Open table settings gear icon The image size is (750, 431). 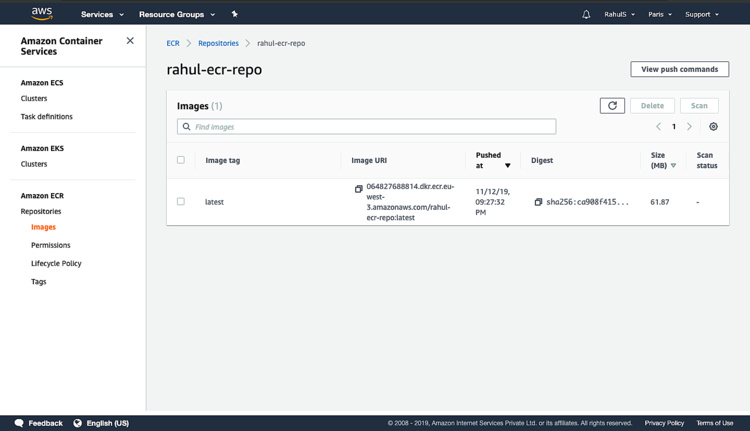point(713,127)
